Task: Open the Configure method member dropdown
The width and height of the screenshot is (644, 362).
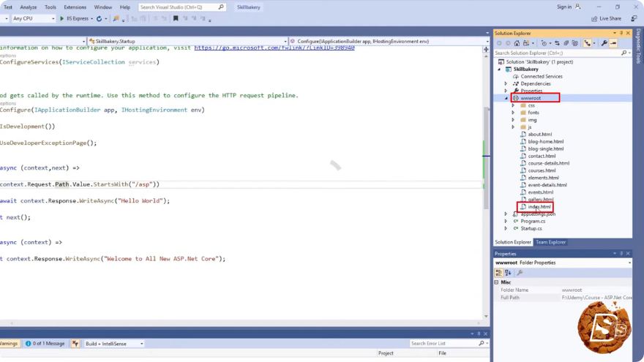Action: (x=389, y=41)
